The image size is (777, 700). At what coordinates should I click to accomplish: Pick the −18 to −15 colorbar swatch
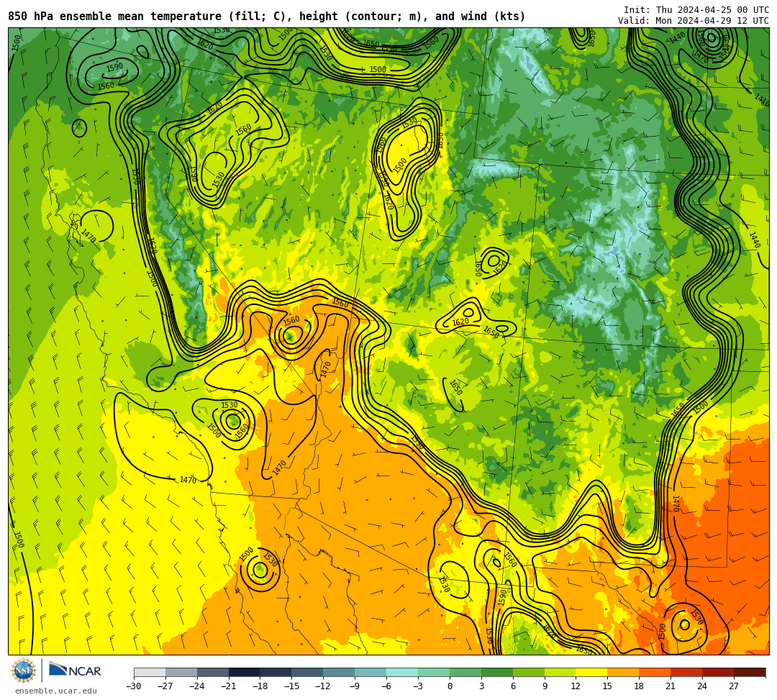[x=276, y=673]
